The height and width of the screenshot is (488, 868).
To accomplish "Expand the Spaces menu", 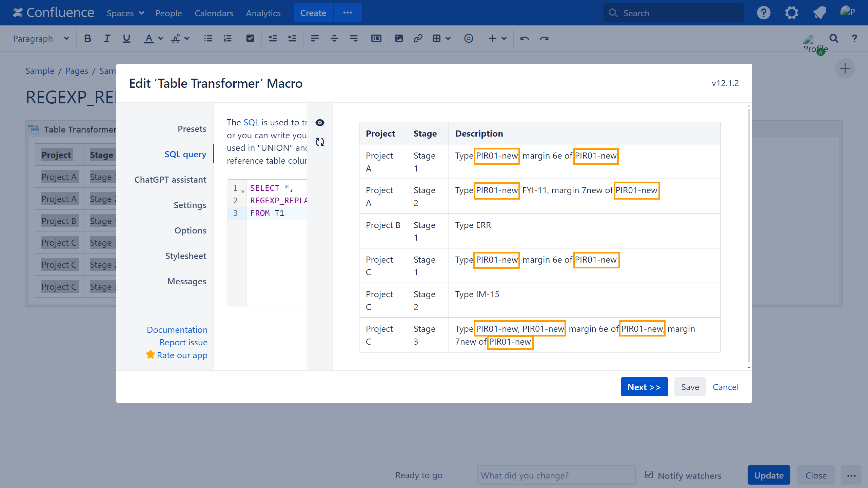I will point(125,13).
